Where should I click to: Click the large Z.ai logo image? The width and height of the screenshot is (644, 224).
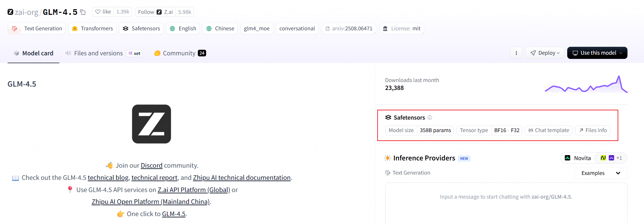[151, 124]
